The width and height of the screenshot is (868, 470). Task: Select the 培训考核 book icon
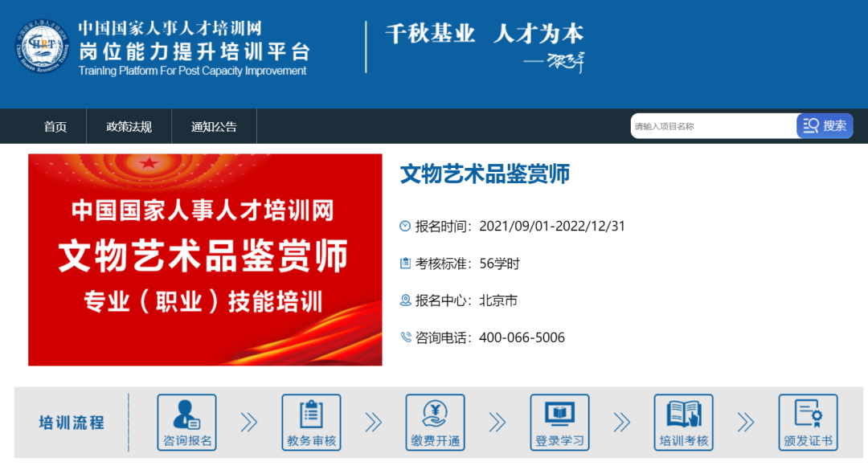pos(684,423)
